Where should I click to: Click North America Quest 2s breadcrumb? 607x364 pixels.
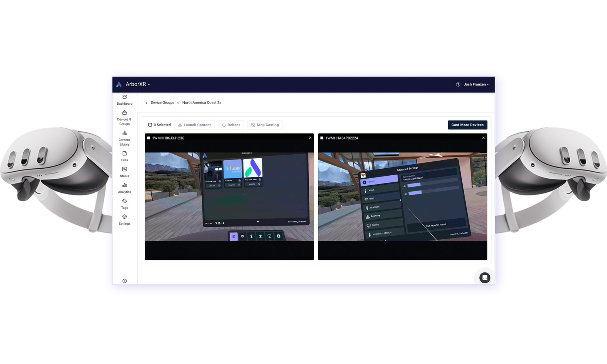click(202, 102)
